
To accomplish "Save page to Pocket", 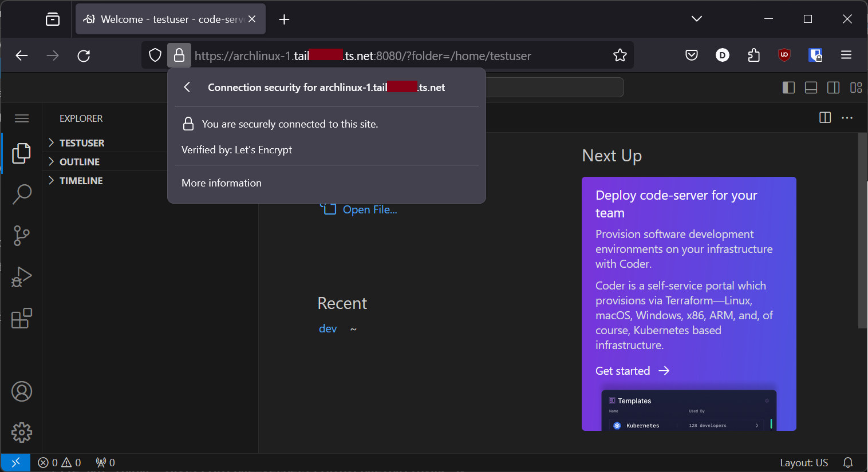I will (x=692, y=55).
